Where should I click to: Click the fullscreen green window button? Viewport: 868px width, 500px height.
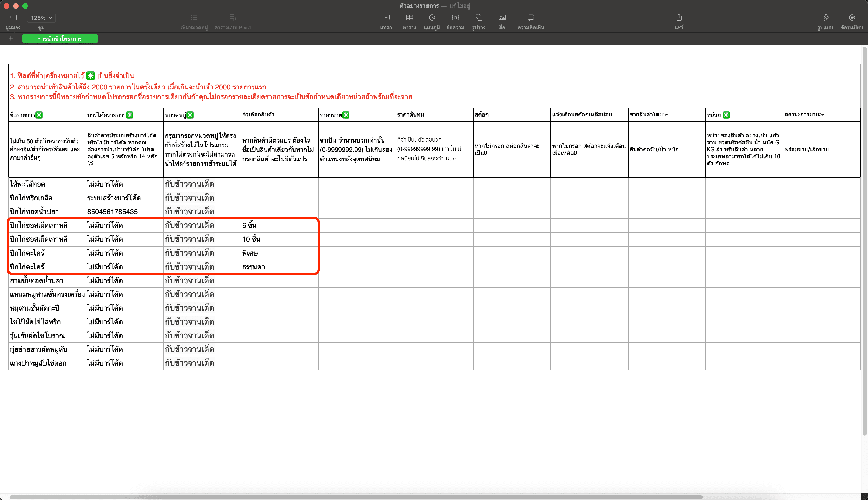[x=25, y=6]
